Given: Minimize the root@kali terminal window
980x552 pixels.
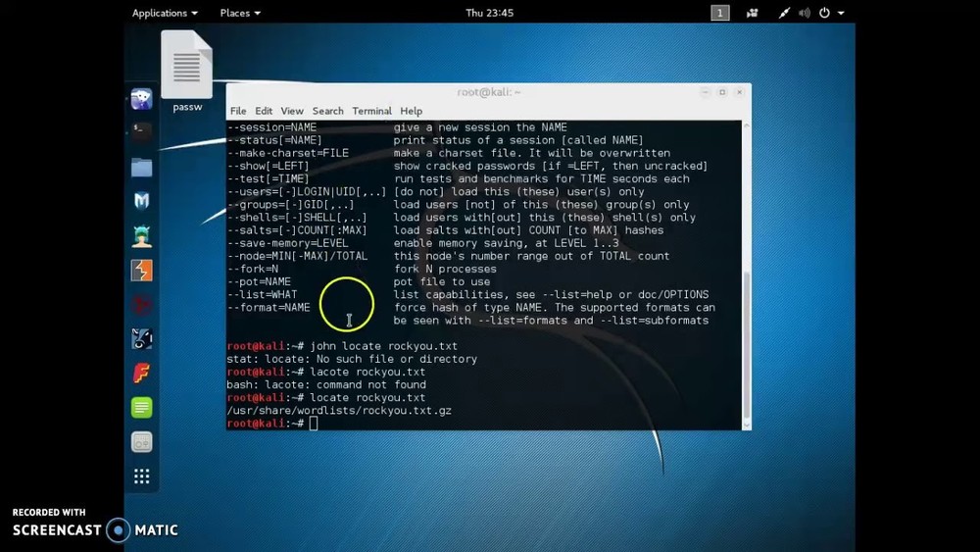Looking at the screenshot, I should click(705, 92).
